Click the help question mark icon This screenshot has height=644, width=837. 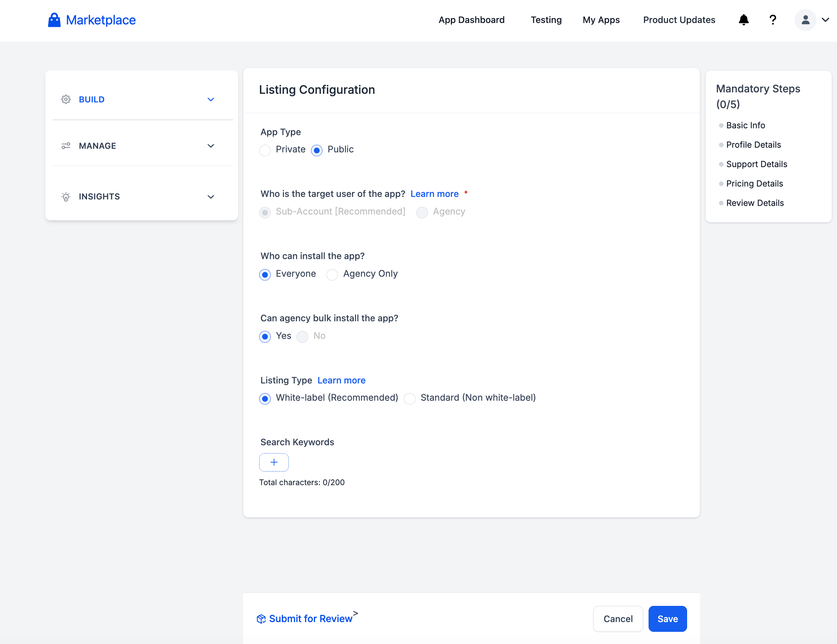click(773, 20)
